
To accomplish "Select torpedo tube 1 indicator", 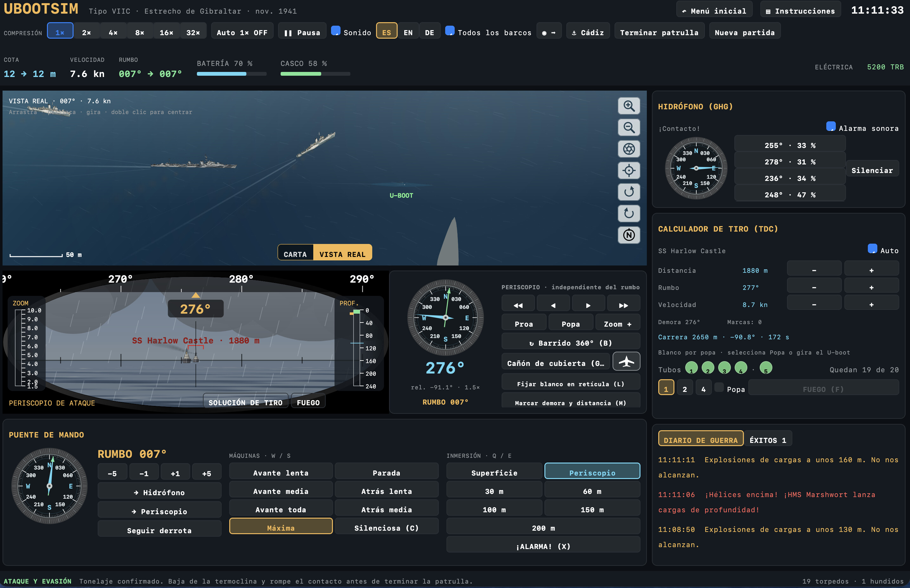I will coord(691,368).
